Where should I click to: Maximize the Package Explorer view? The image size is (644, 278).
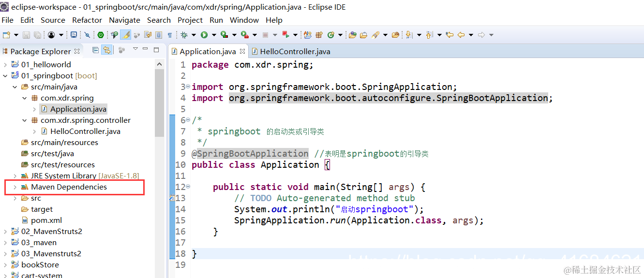(156, 49)
